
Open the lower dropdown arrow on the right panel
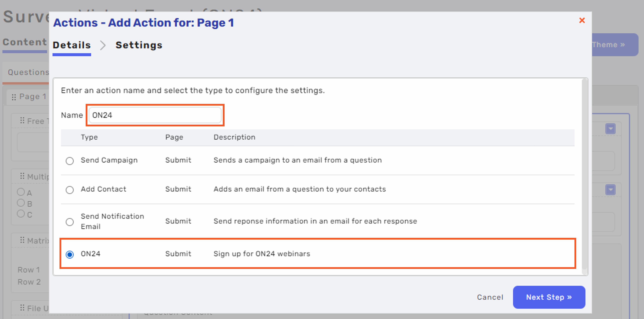point(610,190)
